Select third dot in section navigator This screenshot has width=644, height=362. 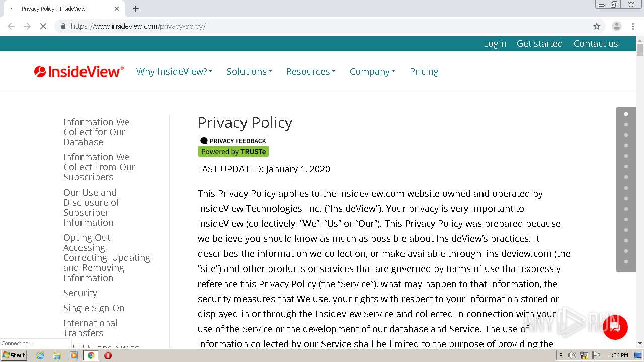tap(626, 135)
